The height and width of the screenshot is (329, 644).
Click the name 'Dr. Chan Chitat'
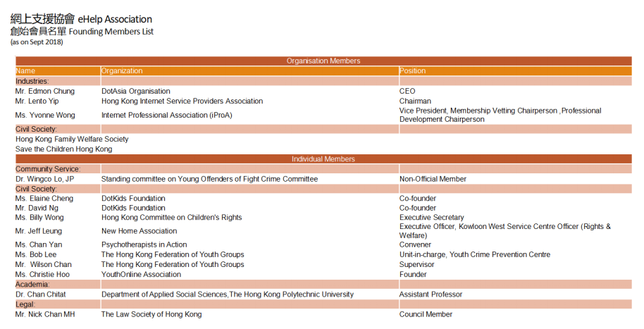pos(40,294)
